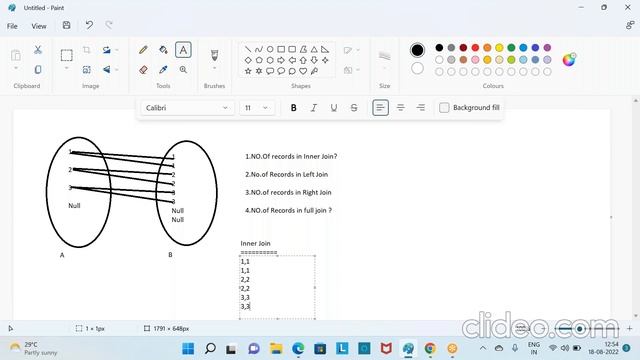Click inside the Inner Join text box

[277, 287]
